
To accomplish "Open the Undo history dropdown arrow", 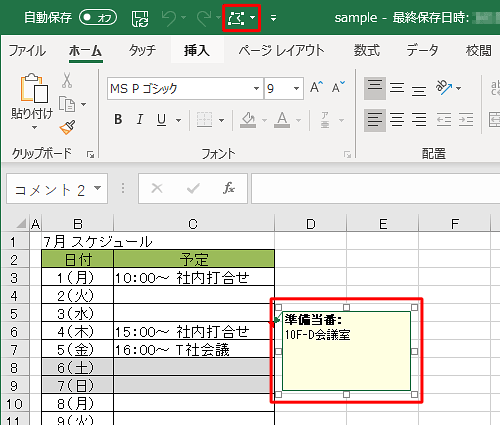I will click(183, 18).
